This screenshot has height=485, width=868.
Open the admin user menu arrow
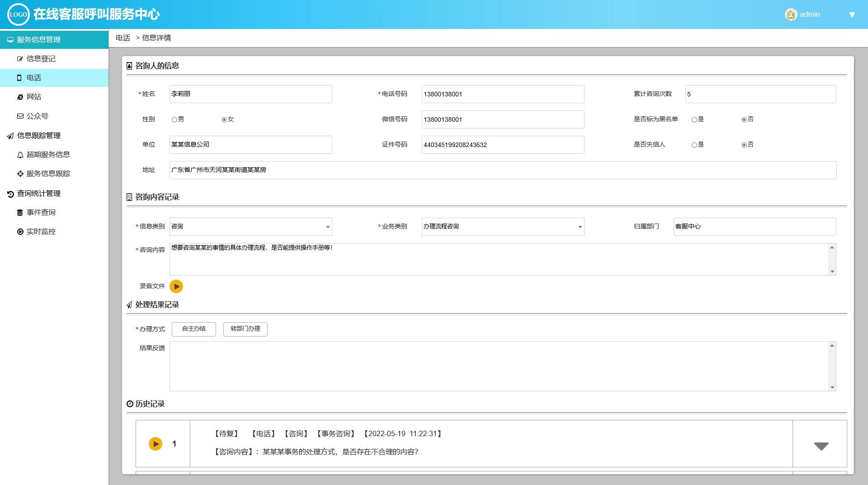(x=852, y=14)
